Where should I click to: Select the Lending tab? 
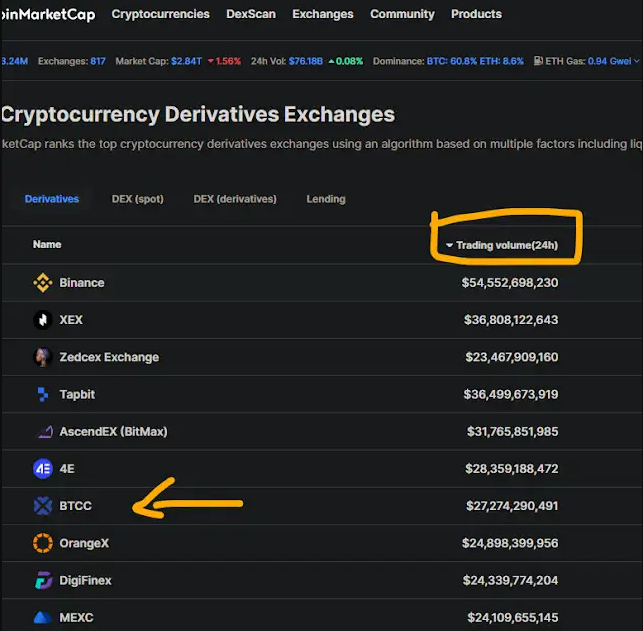point(326,199)
